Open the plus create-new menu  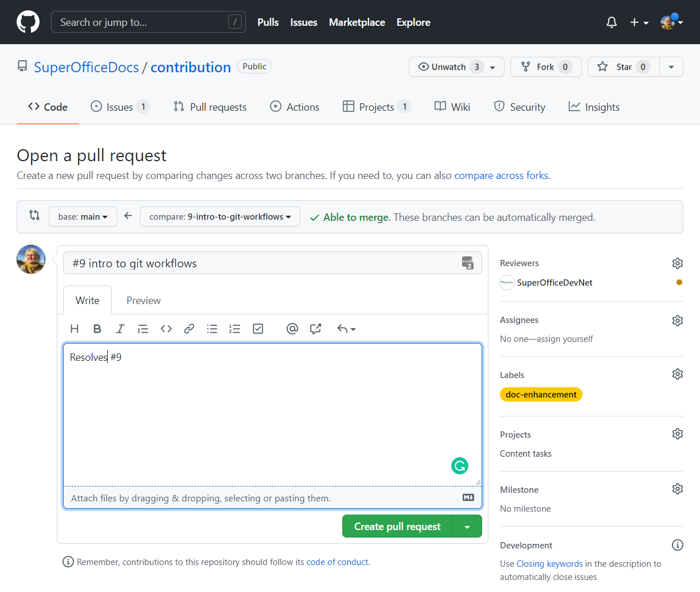[639, 22]
